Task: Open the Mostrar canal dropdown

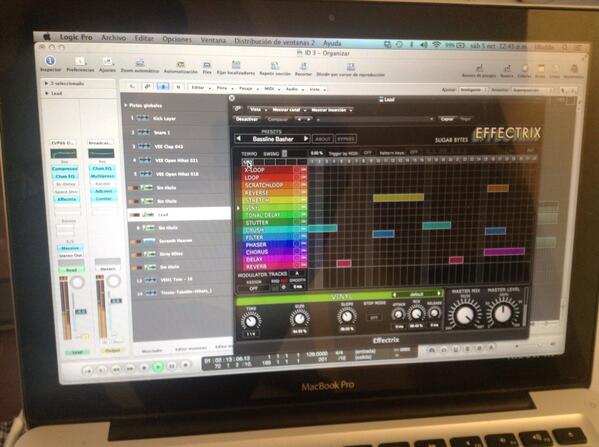Action: tap(288, 110)
